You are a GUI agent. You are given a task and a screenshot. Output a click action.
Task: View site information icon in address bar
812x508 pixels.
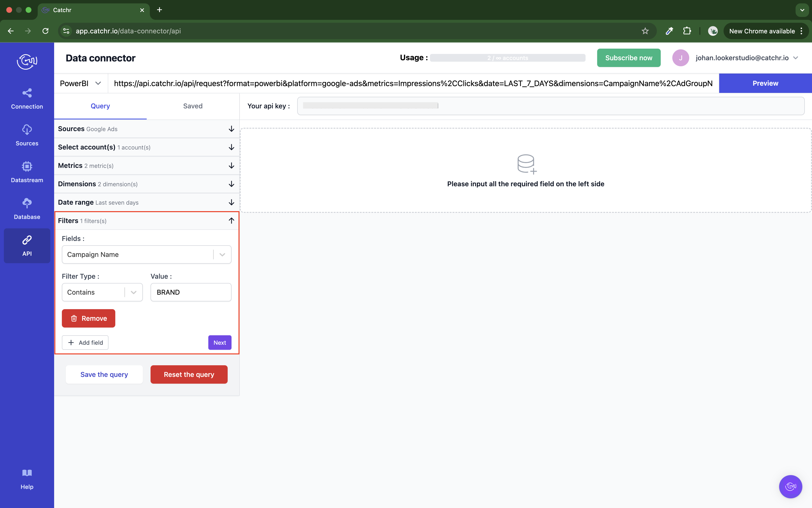pyautogui.click(x=66, y=31)
